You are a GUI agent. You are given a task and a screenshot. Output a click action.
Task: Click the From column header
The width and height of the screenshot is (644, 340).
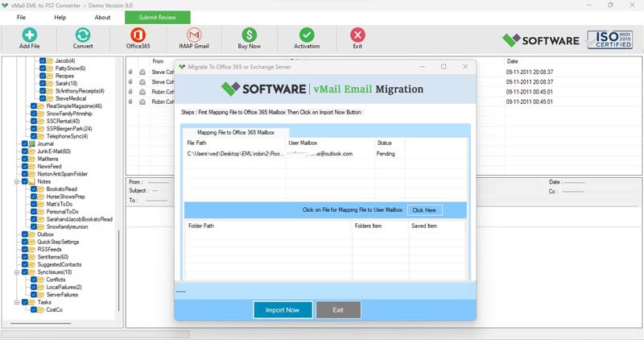[158, 61]
